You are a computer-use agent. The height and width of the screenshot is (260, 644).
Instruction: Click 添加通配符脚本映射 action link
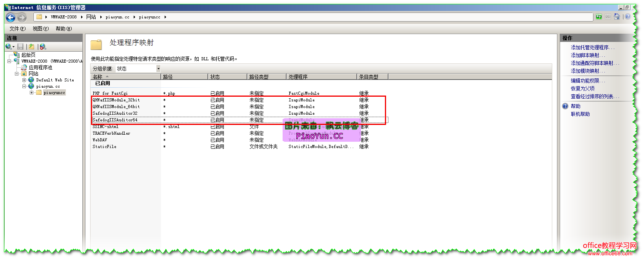pyautogui.click(x=595, y=63)
